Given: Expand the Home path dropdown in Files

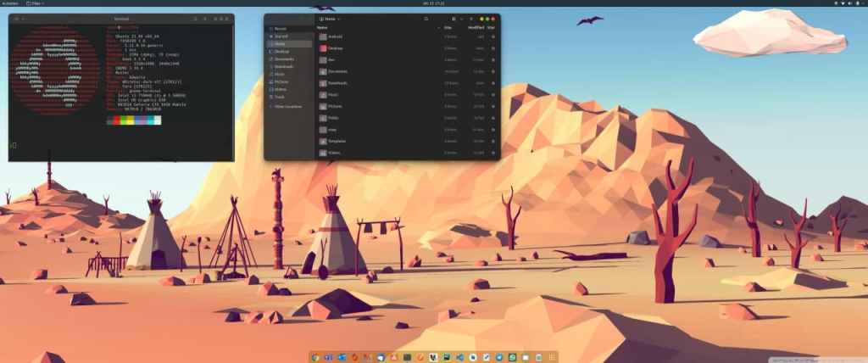Looking at the screenshot, I should click(338, 18).
